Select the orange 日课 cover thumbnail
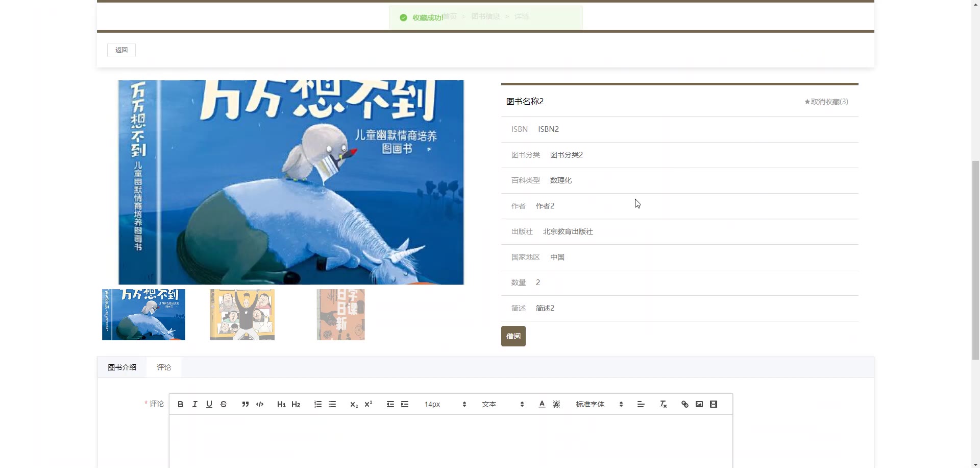This screenshot has height=468, width=980. (341, 315)
